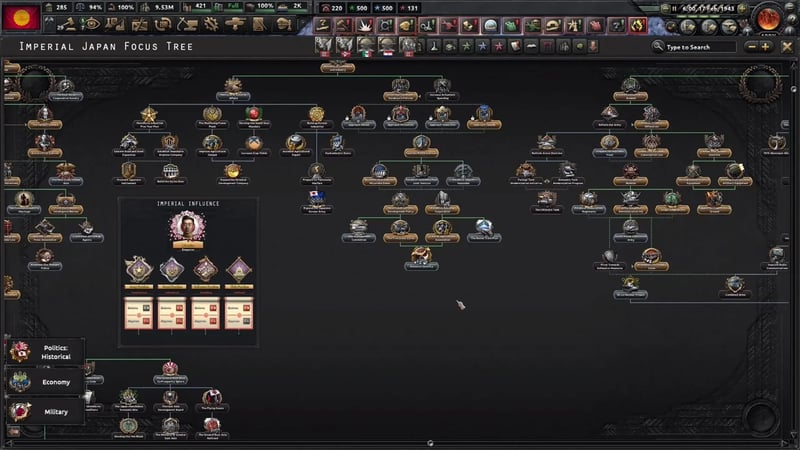
Task: Click the stability value 94%
Action: [x=95, y=7]
